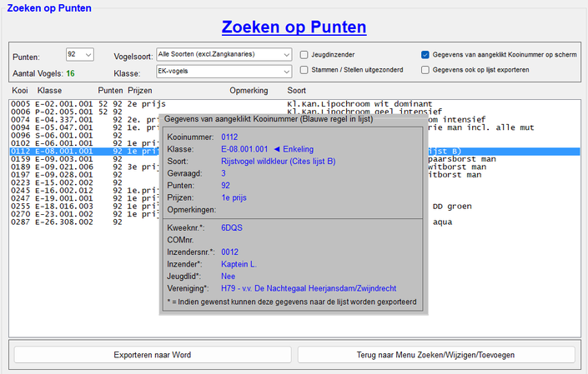588x374 pixels.
Task: Go back via Terug naar Menu button
Action: (435, 355)
